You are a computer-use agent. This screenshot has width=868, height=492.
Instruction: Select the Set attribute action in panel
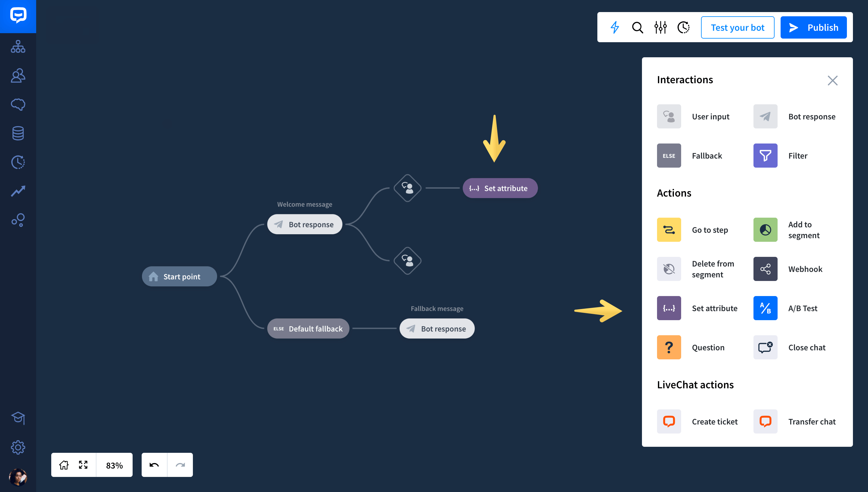click(x=697, y=308)
